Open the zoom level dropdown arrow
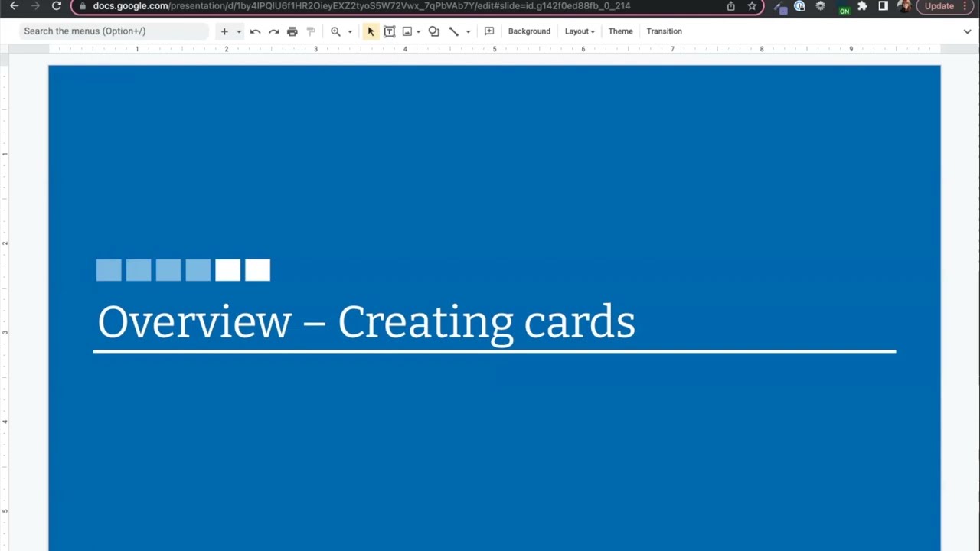980x551 pixels. pyautogui.click(x=350, y=31)
